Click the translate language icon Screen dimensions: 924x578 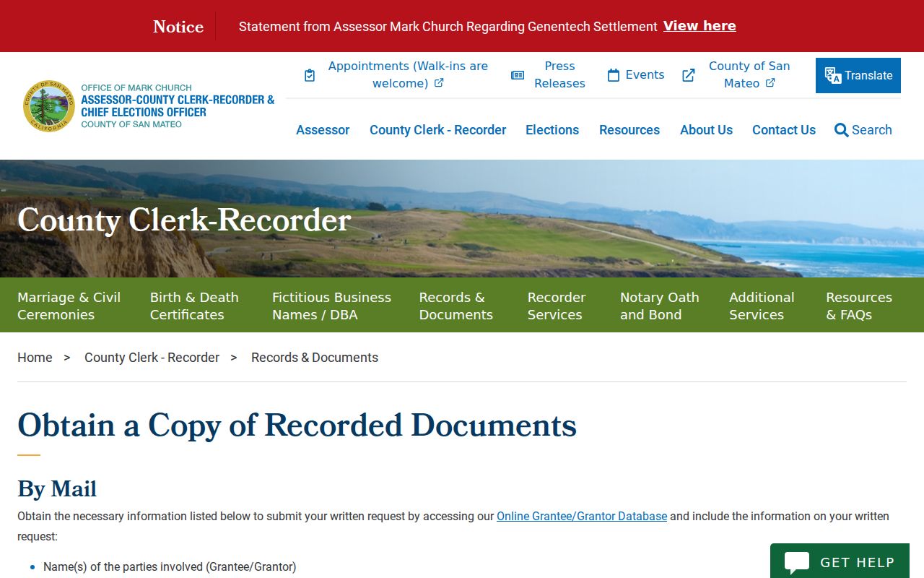pyautogui.click(x=833, y=75)
